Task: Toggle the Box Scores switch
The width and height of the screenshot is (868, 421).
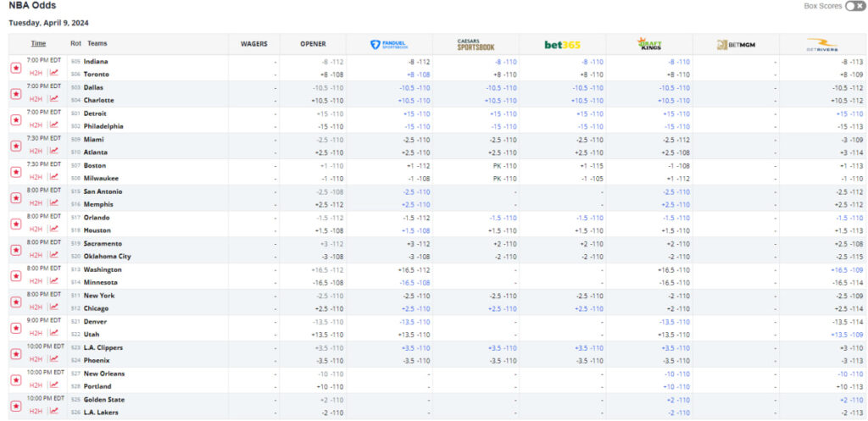Action: 854,6
